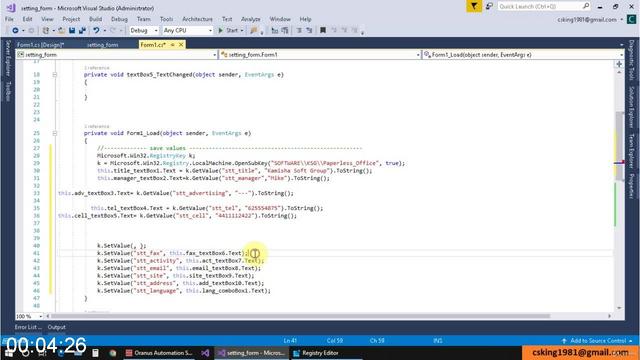The width and height of the screenshot is (640, 360).
Task: Click the editor split window handle icon
Action: point(619,64)
